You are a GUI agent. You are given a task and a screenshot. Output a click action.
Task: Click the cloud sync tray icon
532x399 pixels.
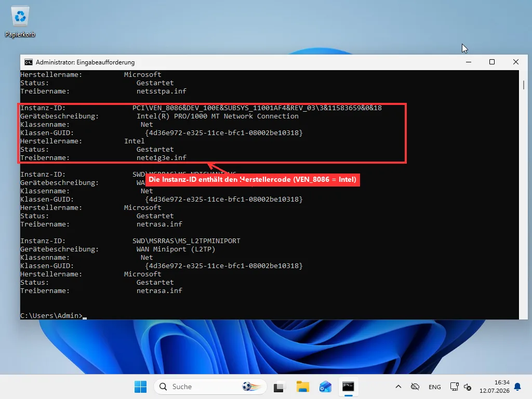pos(415,387)
